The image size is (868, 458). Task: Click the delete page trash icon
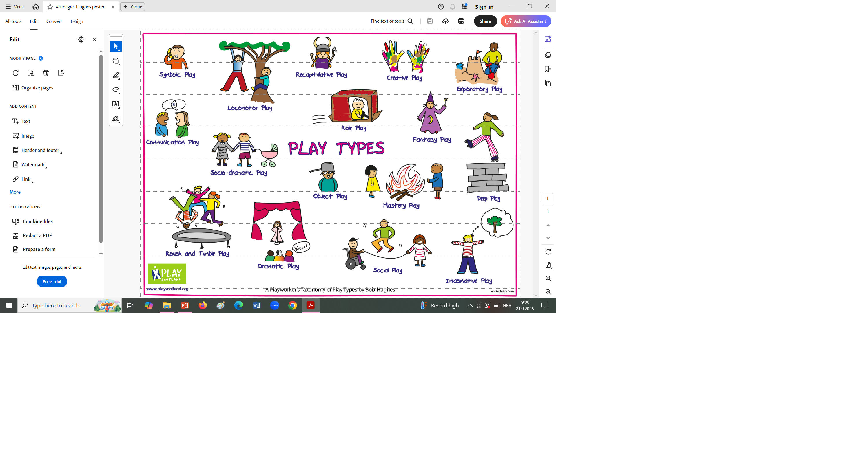[x=46, y=73]
